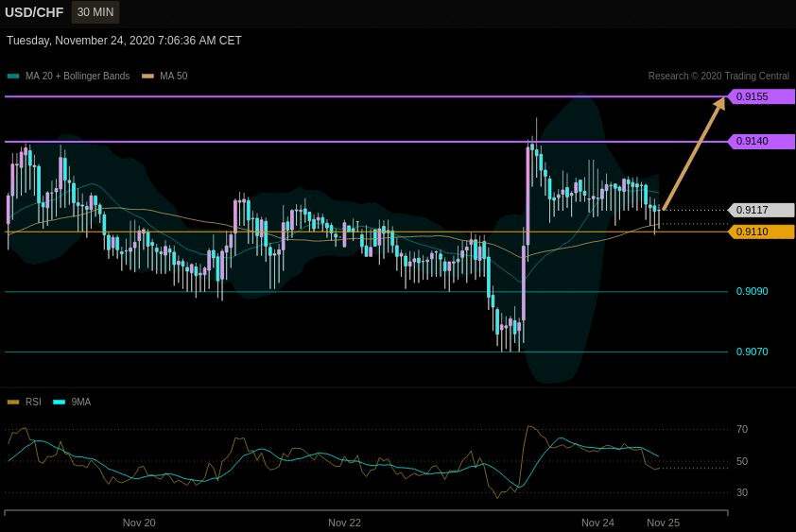Click the MA 20 + Bollinger Bands legend swatch

[13, 77]
